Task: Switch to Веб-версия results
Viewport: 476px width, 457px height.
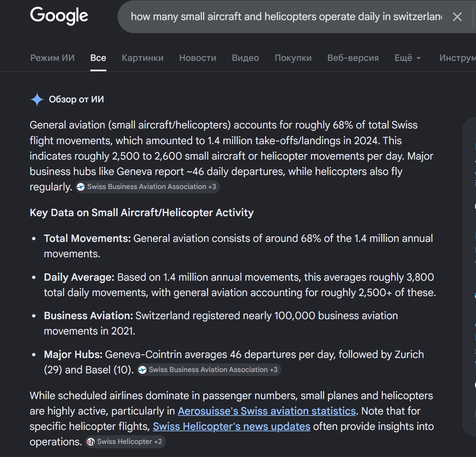Action: [353, 58]
